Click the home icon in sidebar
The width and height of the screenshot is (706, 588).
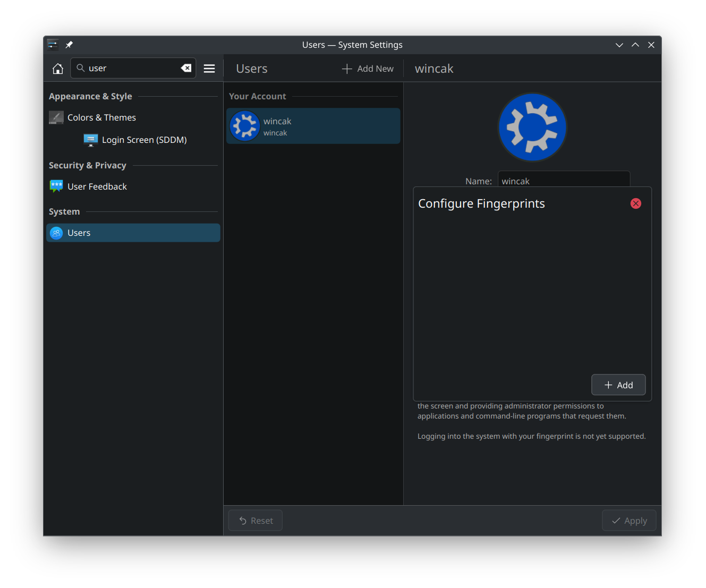pyautogui.click(x=58, y=69)
